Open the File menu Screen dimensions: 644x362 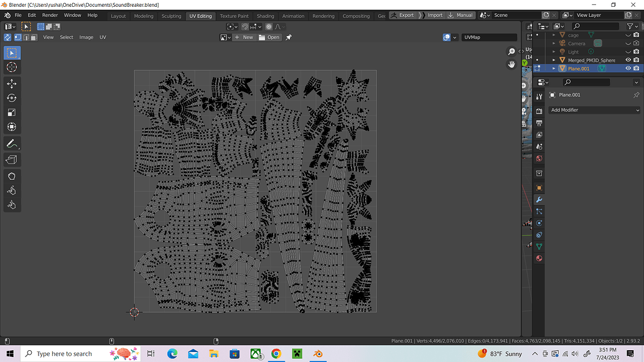pyautogui.click(x=18, y=15)
